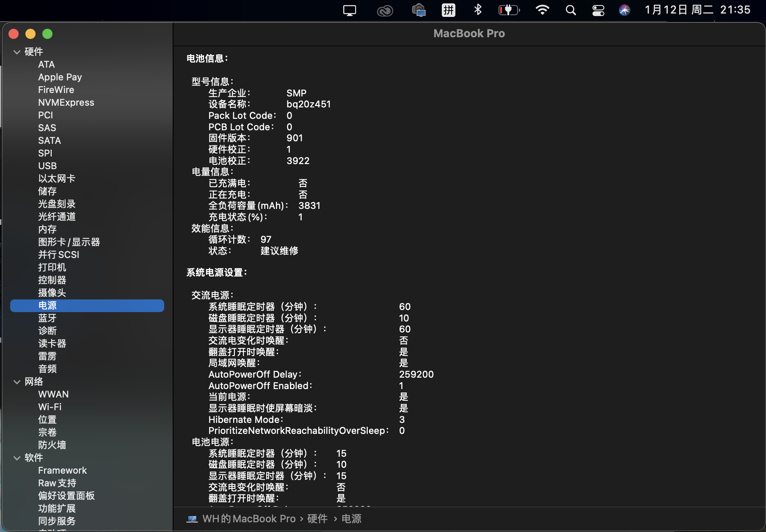Open Control Center from menu bar
This screenshot has width=766, height=532.
(x=598, y=10)
